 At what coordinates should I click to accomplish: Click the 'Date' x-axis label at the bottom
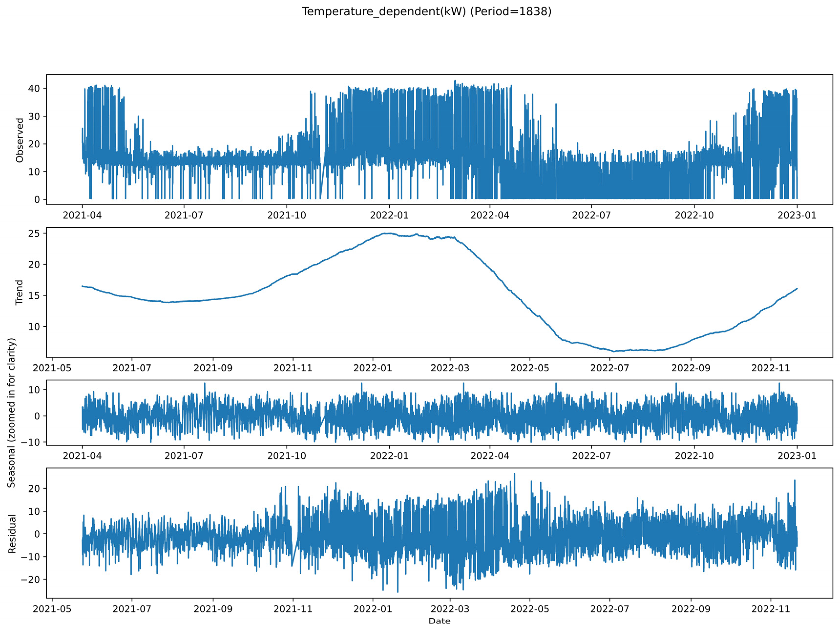[x=439, y=621]
